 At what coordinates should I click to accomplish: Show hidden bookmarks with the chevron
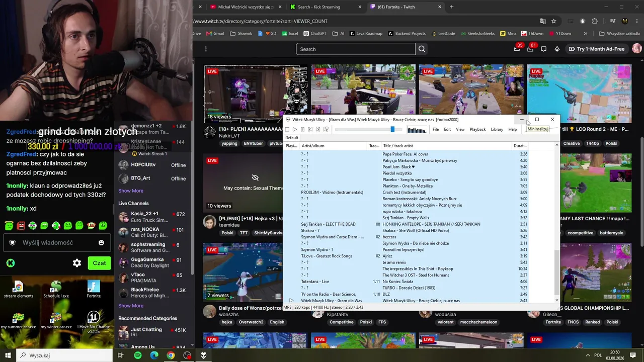coord(585,34)
